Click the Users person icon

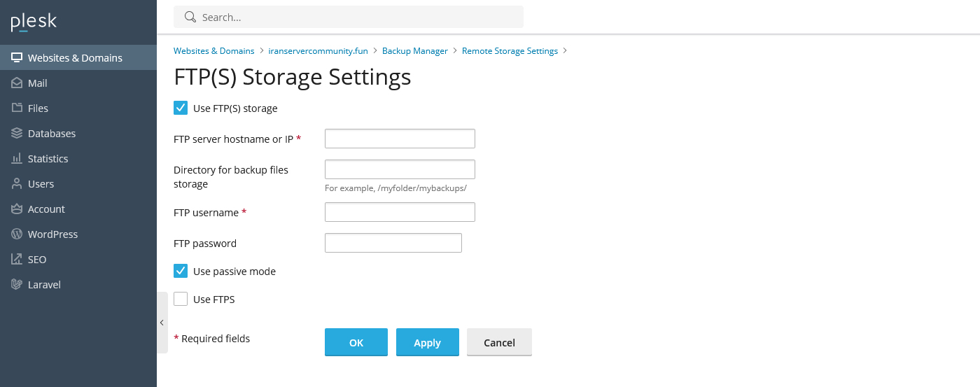(x=17, y=184)
